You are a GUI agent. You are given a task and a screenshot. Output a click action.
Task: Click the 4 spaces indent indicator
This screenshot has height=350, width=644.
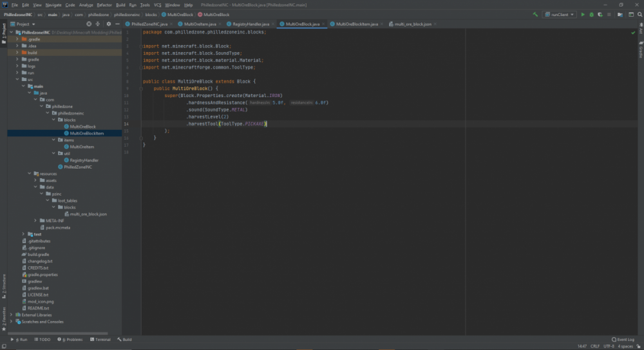pyautogui.click(x=625, y=346)
